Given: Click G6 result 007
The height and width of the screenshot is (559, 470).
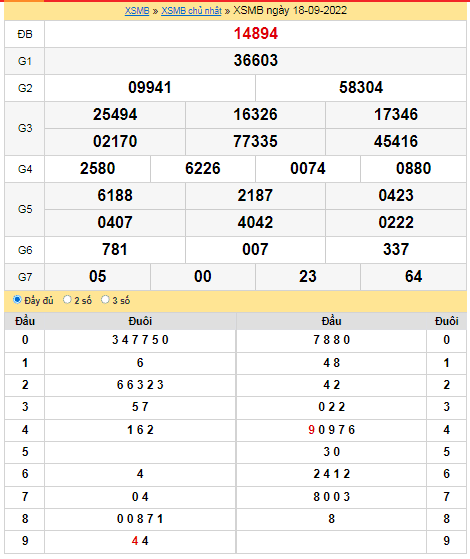Looking at the screenshot, I should [x=255, y=250].
